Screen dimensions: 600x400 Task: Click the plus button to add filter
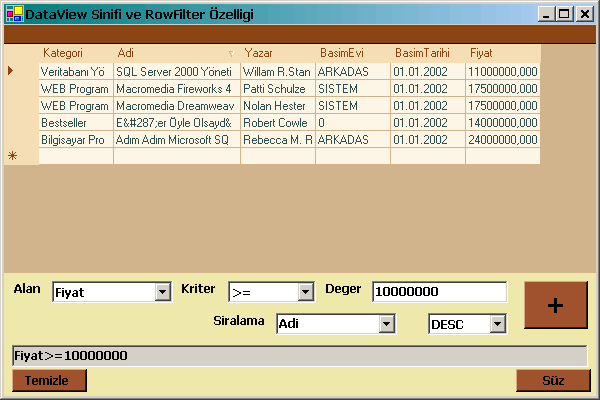coord(553,306)
